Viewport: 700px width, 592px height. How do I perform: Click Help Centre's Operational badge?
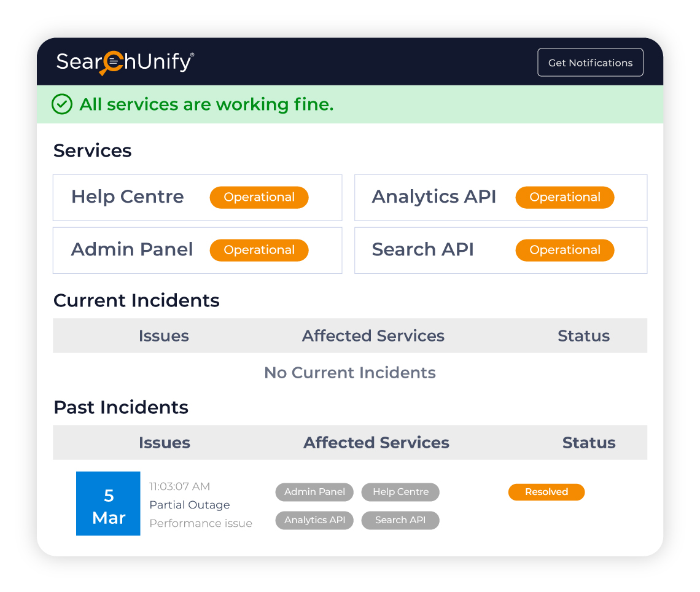[x=259, y=197]
